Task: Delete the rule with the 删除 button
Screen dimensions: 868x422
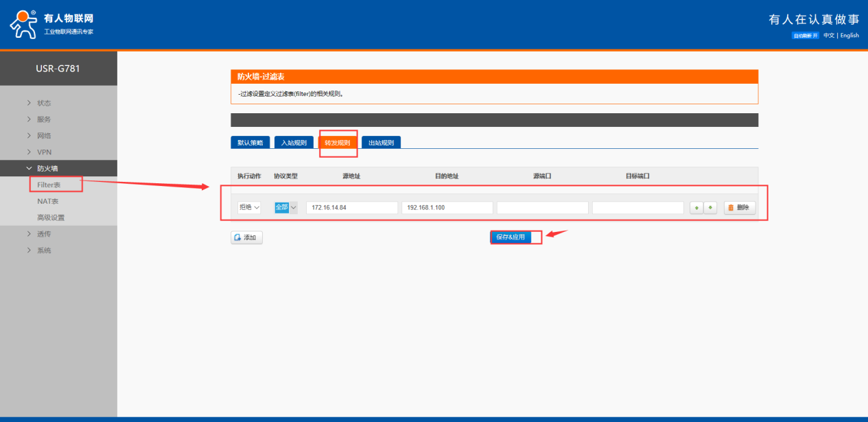Action: click(739, 208)
